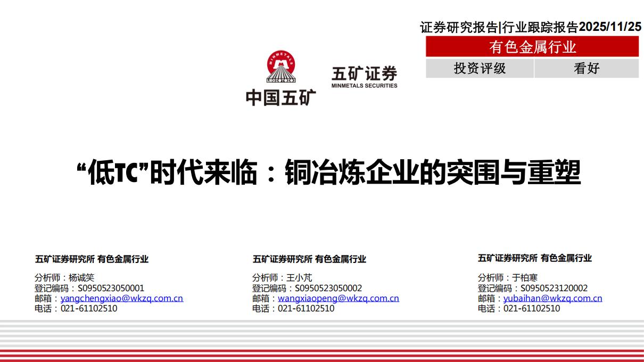644x362 pixels.
Task: Click the 看好 rating cell
Action: pyautogui.click(x=587, y=68)
